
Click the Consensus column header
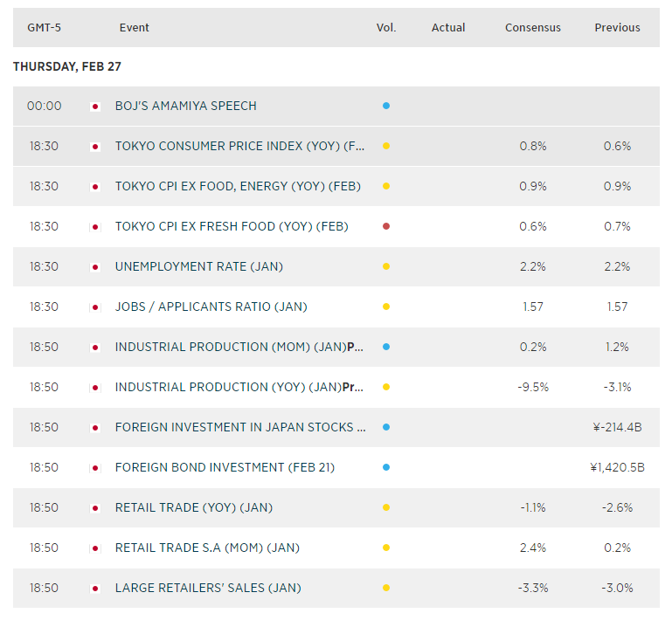pos(533,27)
